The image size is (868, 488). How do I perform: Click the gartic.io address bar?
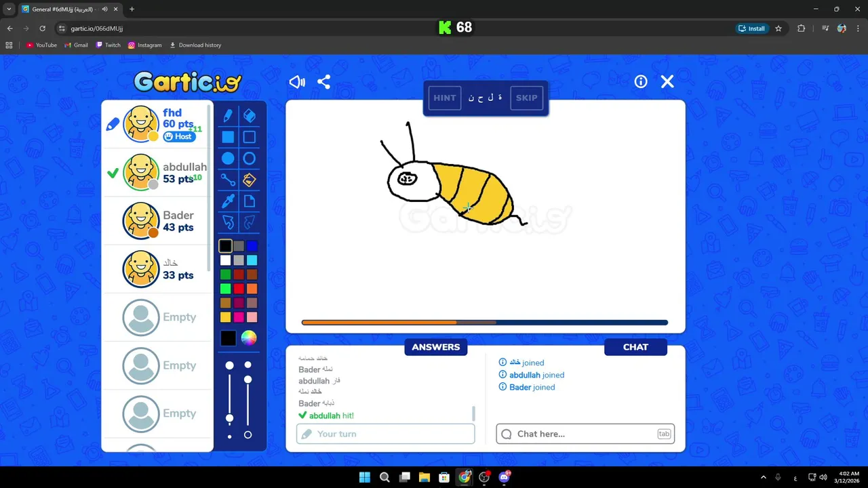pyautogui.click(x=393, y=28)
